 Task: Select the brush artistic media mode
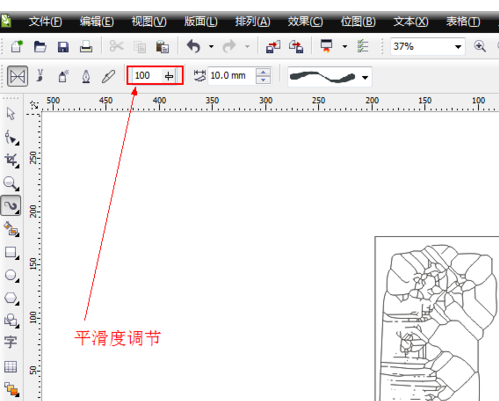40,76
